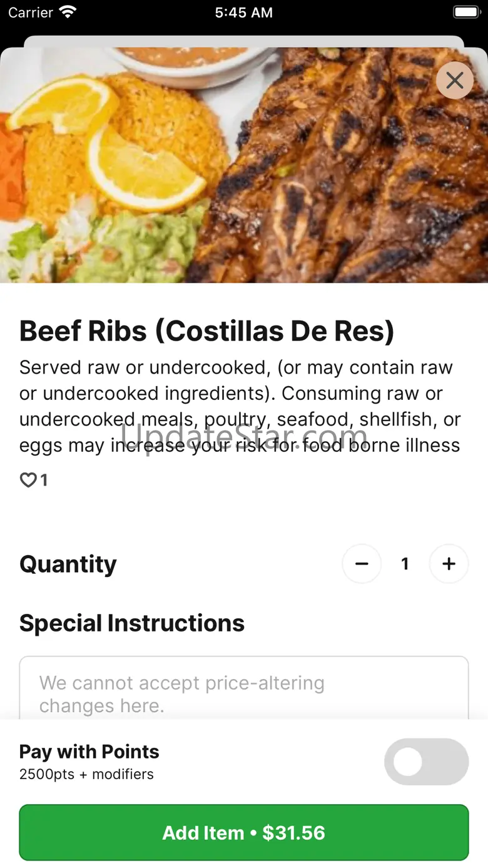Tap the like count beside the heart
This screenshot has height=868, width=488.
pos(44,480)
